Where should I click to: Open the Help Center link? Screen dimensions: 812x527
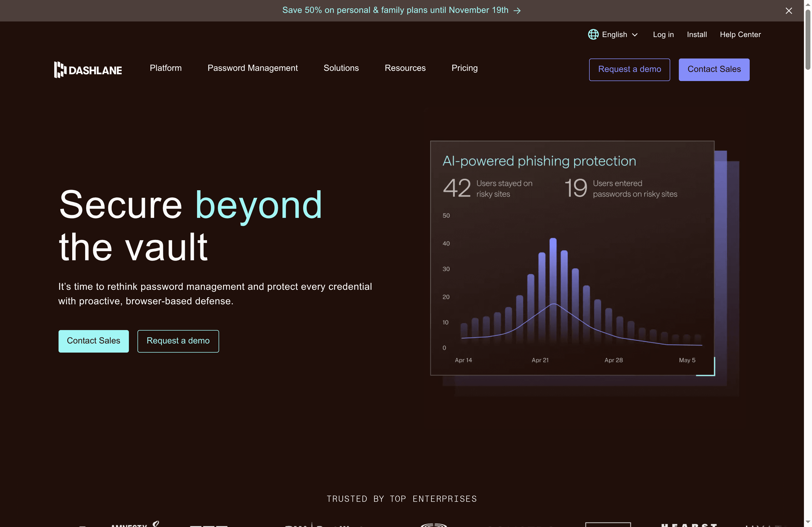(740, 34)
